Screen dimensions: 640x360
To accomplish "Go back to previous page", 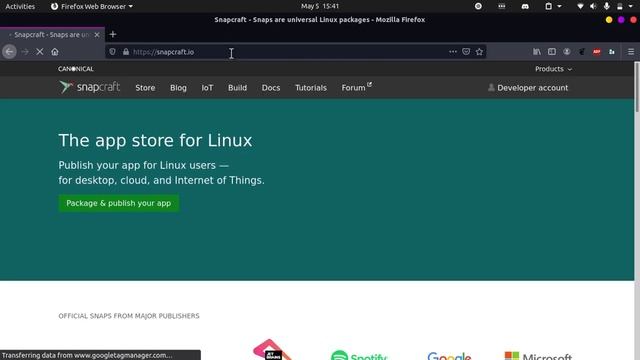I will point(9,52).
